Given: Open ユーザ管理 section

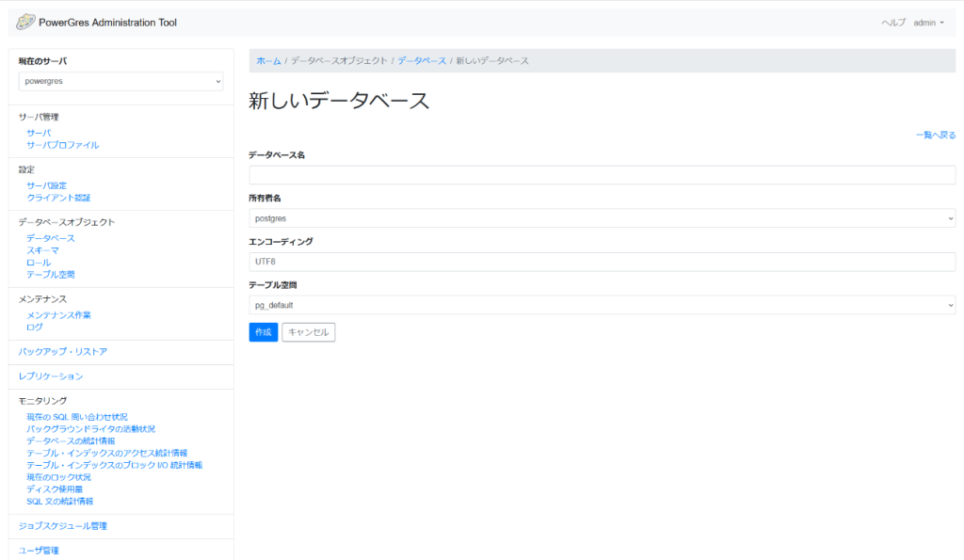Looking at the screenshot, I should [39, 551].
